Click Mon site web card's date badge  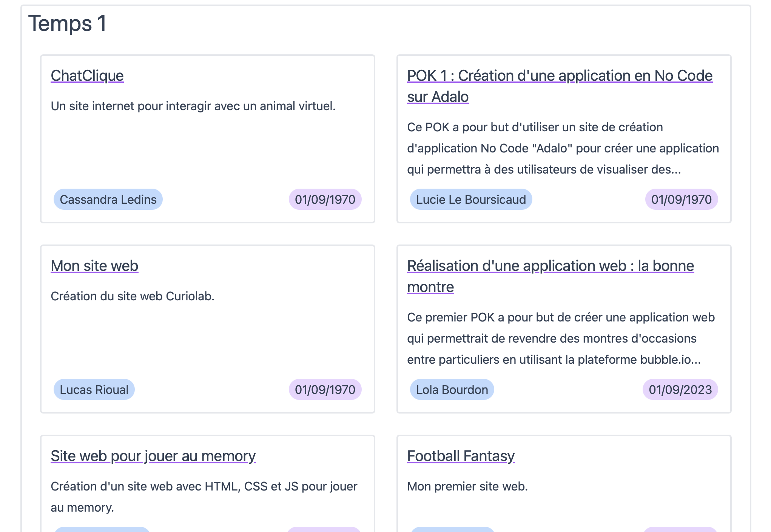(325, 390)
